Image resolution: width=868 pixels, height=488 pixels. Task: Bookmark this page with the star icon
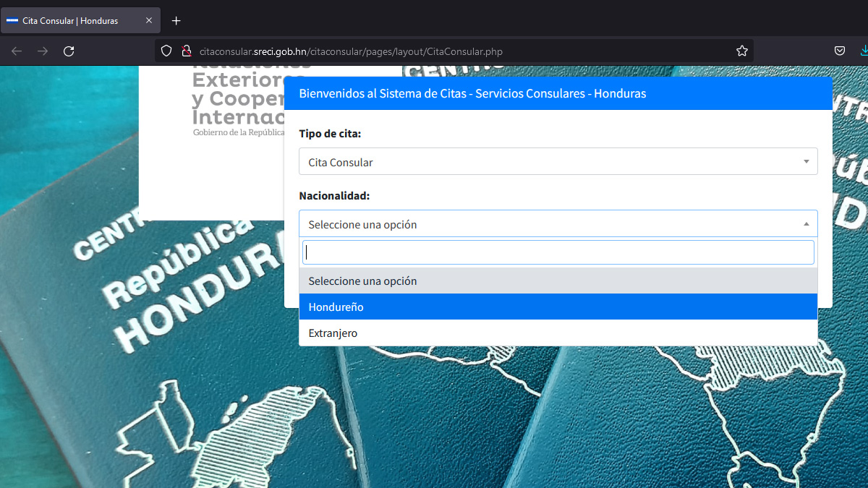coord(741,51)
